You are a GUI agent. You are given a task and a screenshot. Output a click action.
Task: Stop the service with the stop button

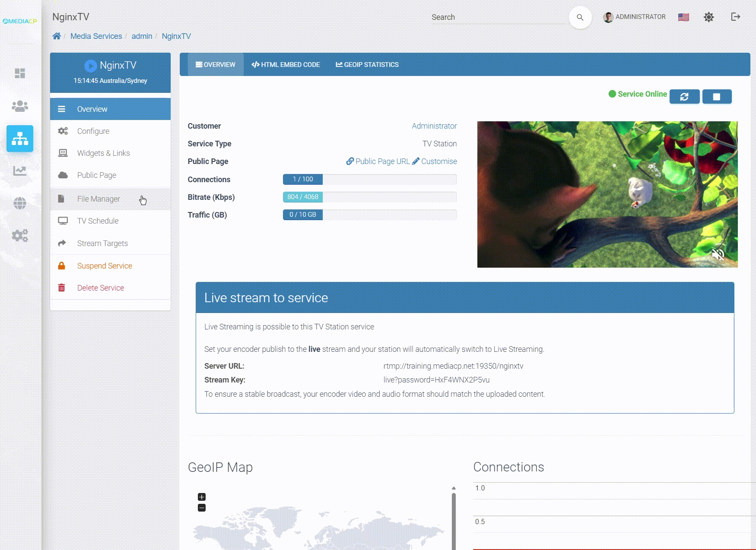click(717, 97)
